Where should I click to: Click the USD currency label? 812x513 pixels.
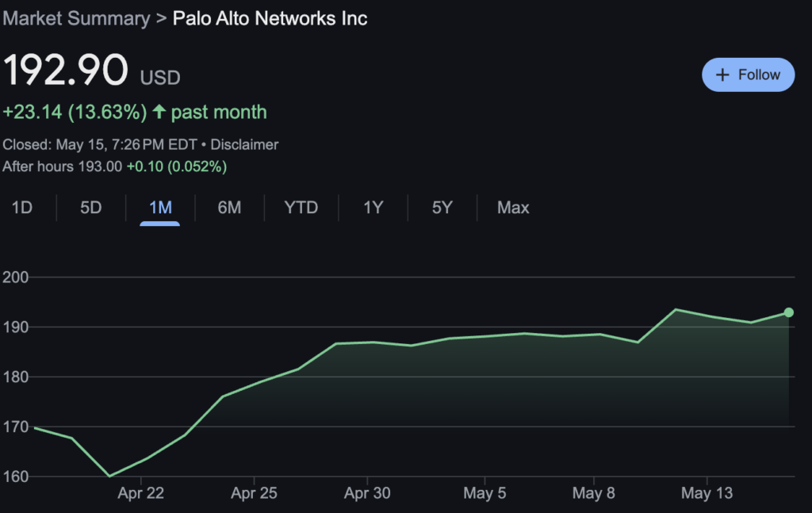[160, 78]
